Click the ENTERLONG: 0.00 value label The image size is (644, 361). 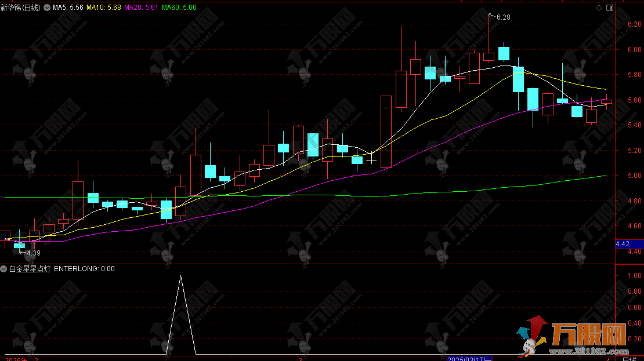84,269
